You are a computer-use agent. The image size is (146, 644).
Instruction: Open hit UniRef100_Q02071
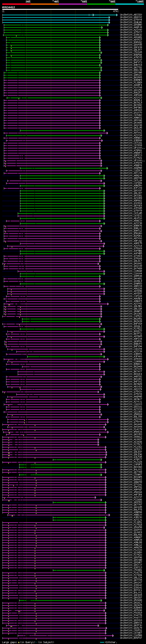tap(131, 130)
